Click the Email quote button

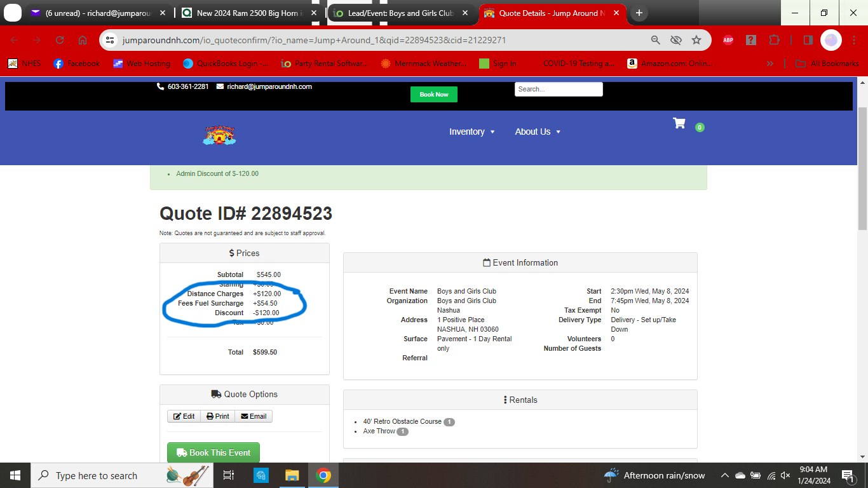pos(254,416)
